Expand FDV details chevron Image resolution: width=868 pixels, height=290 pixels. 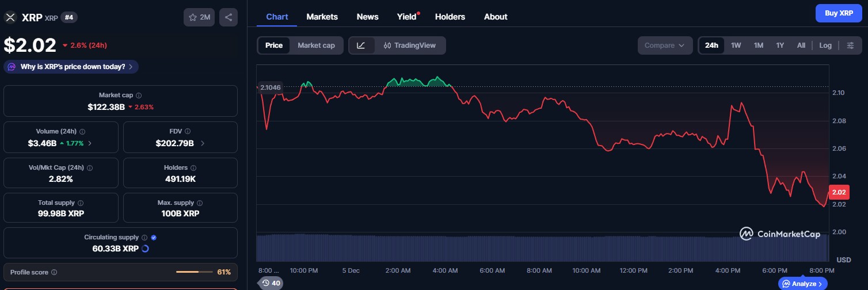(202, 143)
